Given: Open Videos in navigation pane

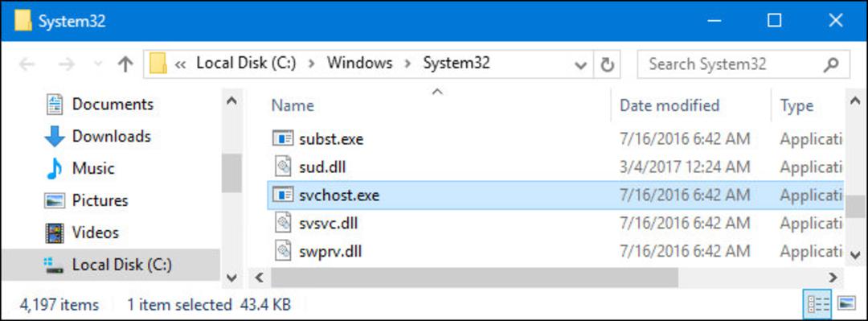Looking at the screenshot, I should [x=95, y=233].
